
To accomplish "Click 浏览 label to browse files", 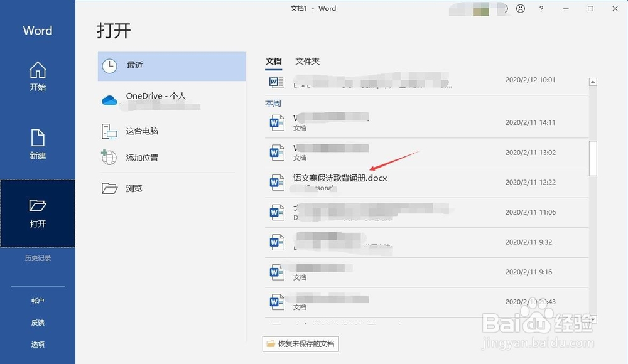I will (134, 189).
